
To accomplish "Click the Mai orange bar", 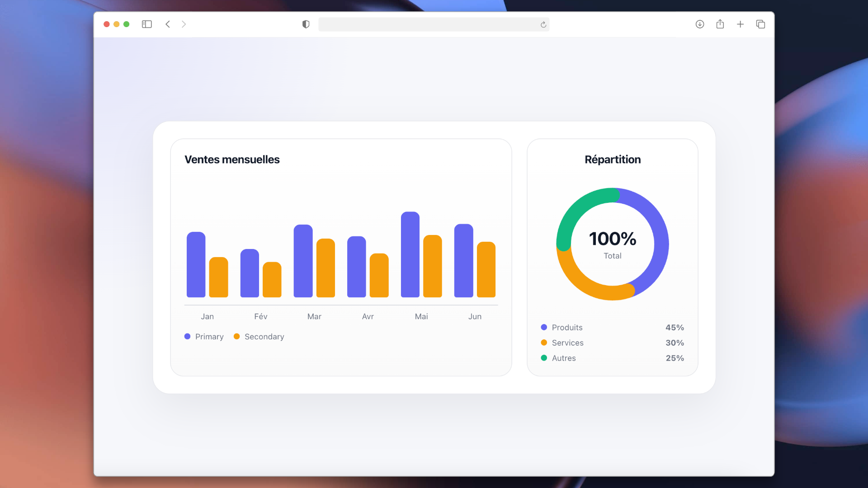I will [433, 266].
